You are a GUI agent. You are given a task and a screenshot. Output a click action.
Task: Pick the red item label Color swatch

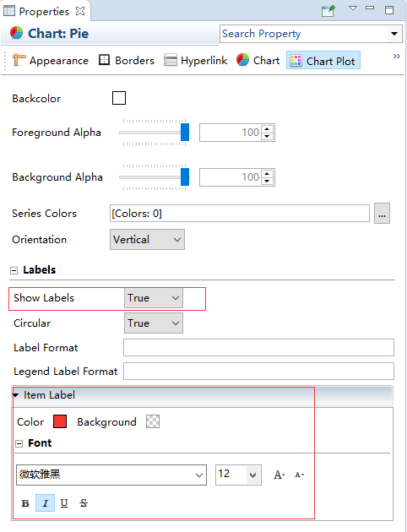(x=60, y=421)
